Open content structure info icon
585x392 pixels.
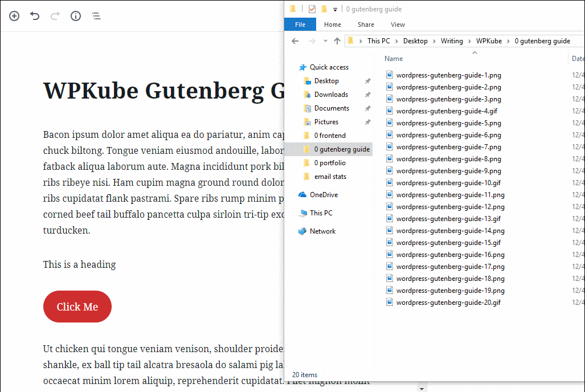pyautogui.click(x=76, y=16)
